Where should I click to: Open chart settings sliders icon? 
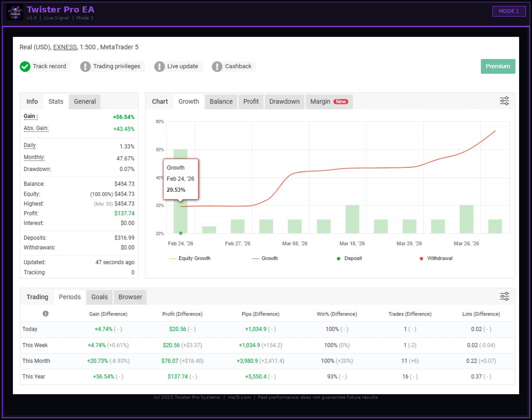(x=504, y=101)
